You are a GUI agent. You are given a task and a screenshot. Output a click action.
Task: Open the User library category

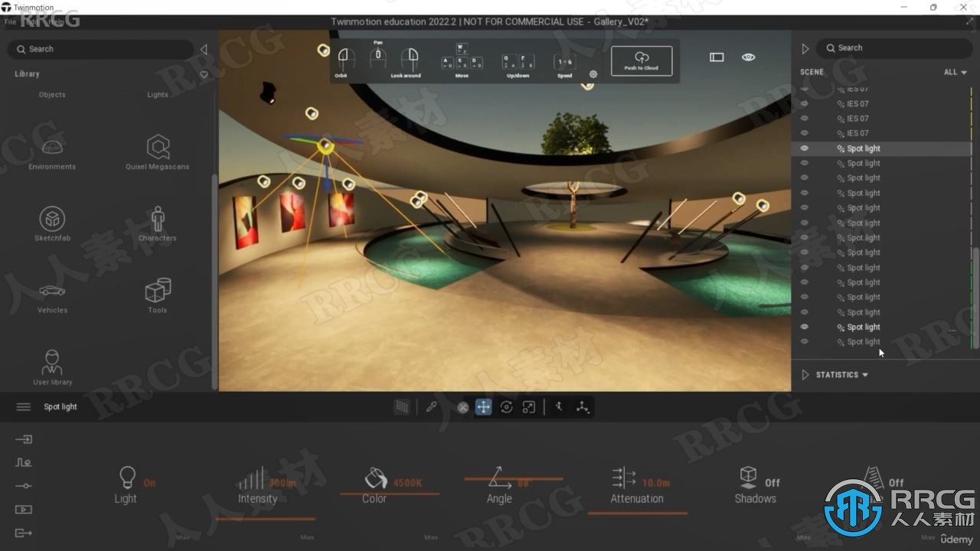pyautogui.click(x=52, y=367)
